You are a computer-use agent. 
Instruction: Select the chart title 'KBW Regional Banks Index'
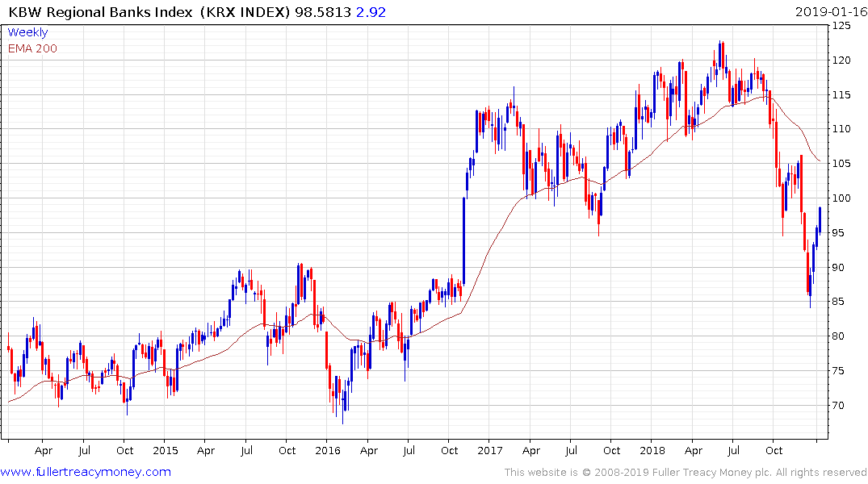point(100,12)
